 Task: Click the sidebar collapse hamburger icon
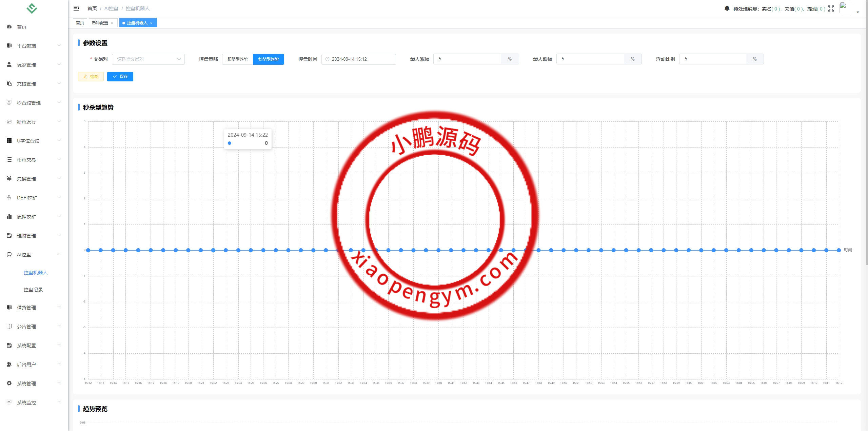point(76,8)
